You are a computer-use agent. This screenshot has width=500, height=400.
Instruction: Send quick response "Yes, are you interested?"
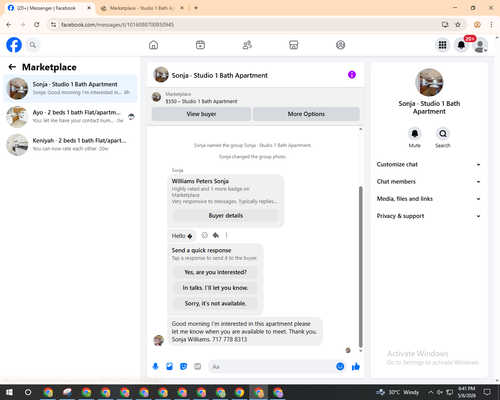[x=215, y=272]
